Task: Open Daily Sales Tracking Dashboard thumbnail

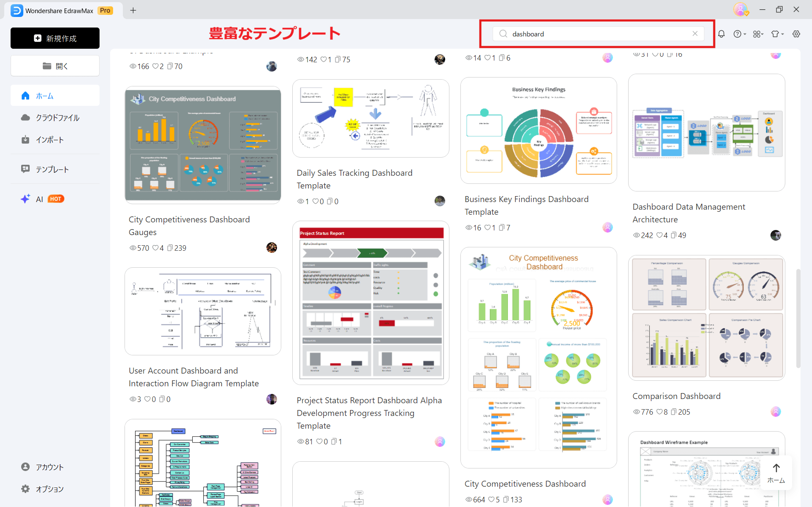Action: tap(371, 118)
